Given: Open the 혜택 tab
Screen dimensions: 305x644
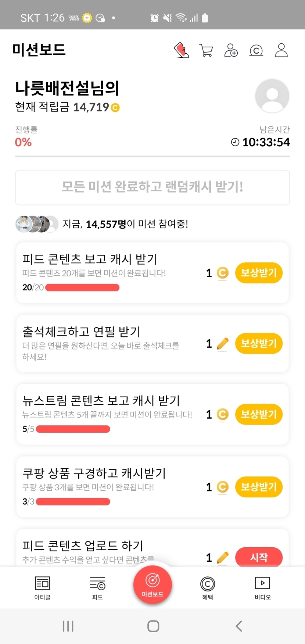Looking at the screenshot, I should pos(208,587).
